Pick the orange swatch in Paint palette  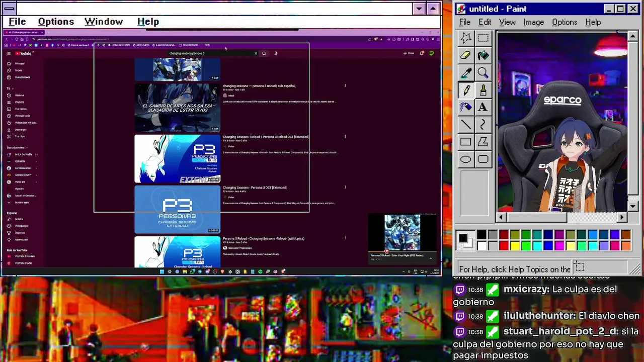pyautogui.click(x=625, y=246)
